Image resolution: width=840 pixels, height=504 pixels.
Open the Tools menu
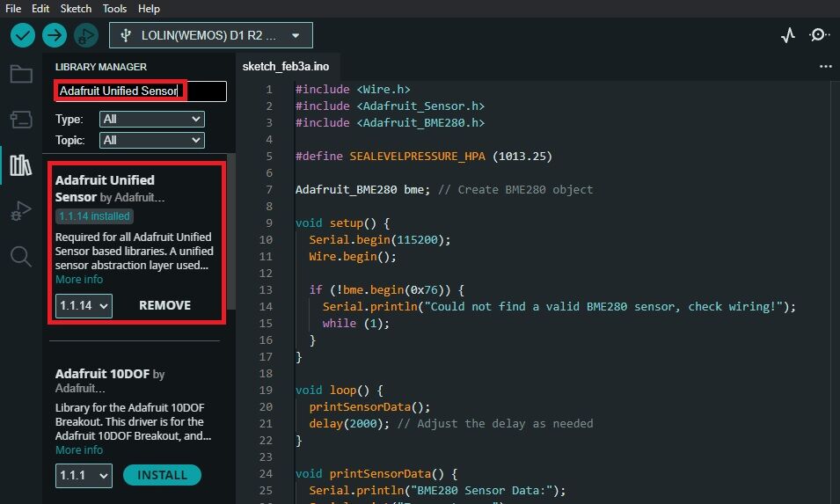pos(114,8)
